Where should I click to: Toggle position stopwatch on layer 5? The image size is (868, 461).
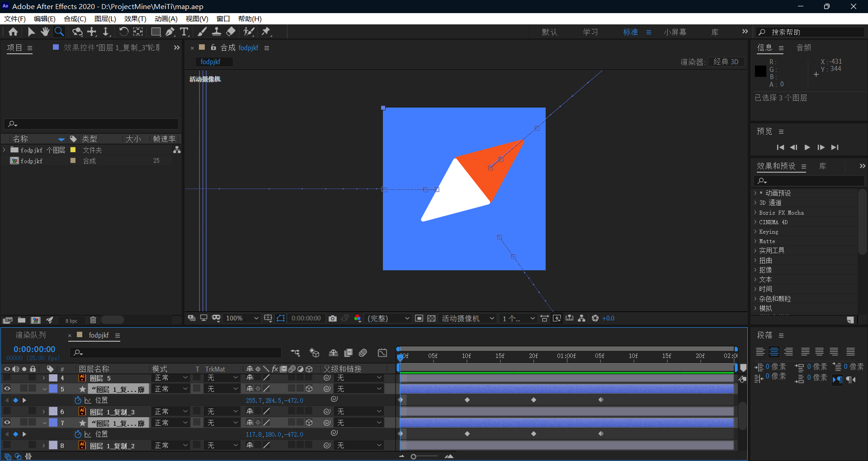(78, 400)
